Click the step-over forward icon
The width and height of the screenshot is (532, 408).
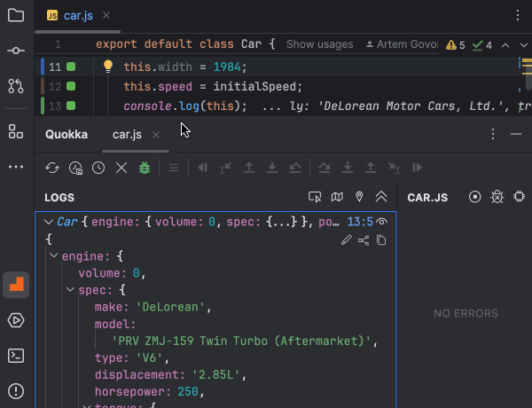click(325, 168)
